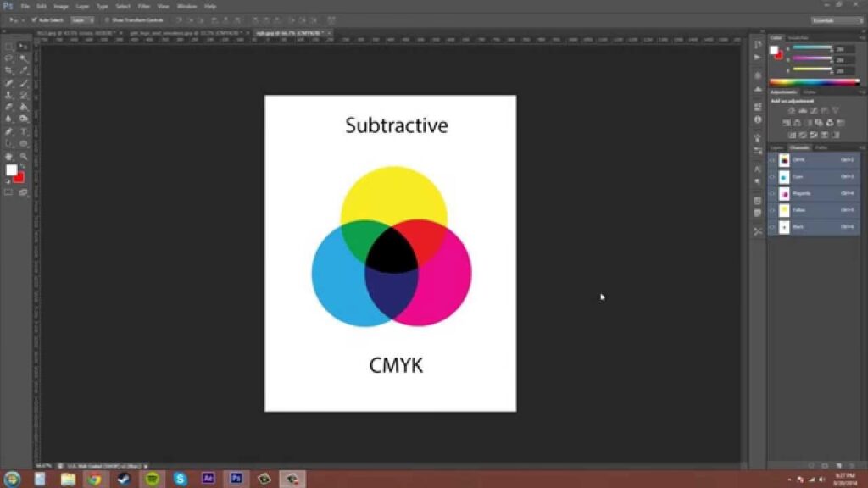Open the Essentials workspace dropdown

click(835, 19)
